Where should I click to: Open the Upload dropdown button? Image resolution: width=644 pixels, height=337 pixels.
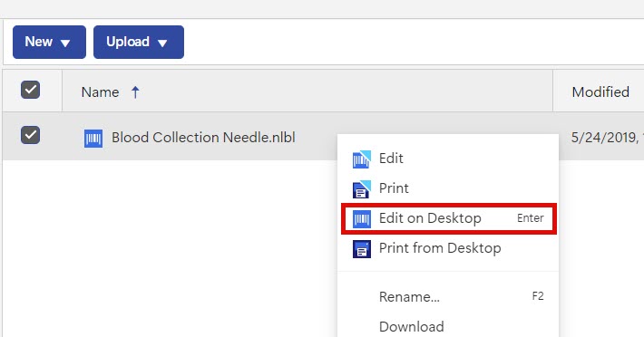139,42
